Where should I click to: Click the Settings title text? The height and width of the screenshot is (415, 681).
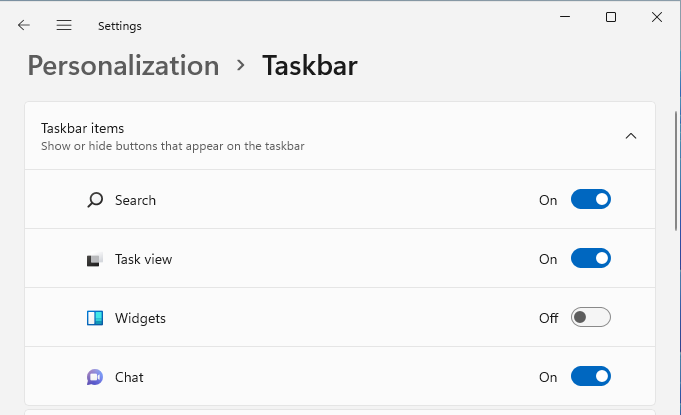point(119,26)
